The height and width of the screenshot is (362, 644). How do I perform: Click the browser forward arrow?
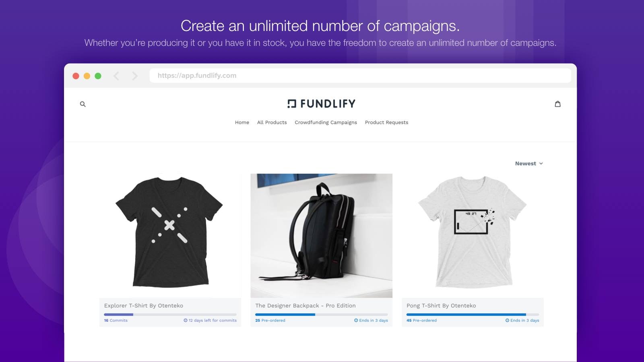pos(135,75)
